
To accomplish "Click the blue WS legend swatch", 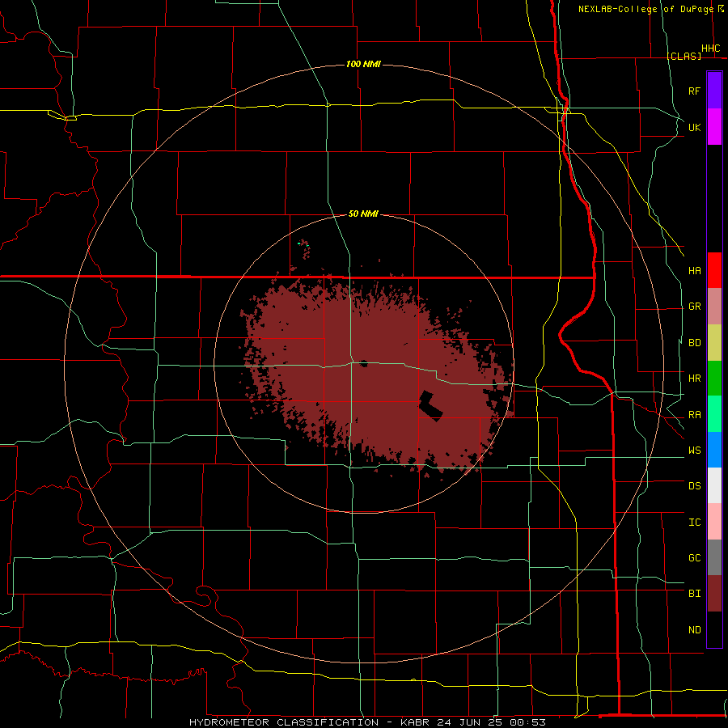I will (714, 450).
